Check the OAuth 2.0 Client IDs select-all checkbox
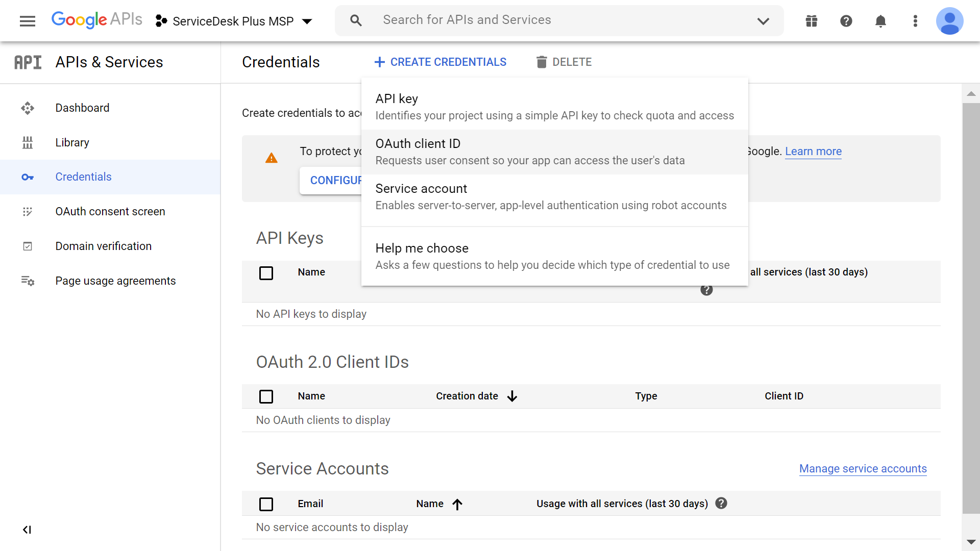The image size is (980, 551). point(266,396)
